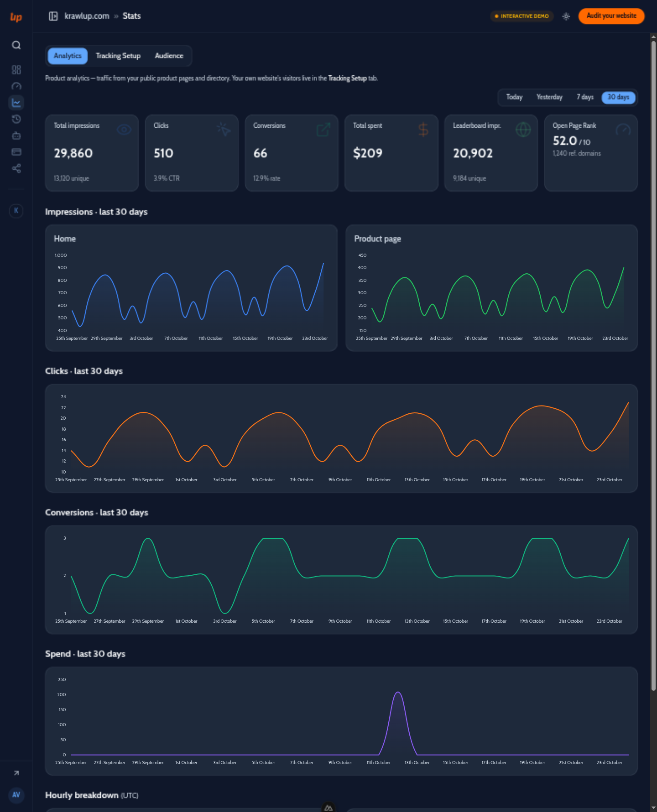Click the 'Audit your website' button
This screenshot has width=657, height=812.
[x=611, y=16]
